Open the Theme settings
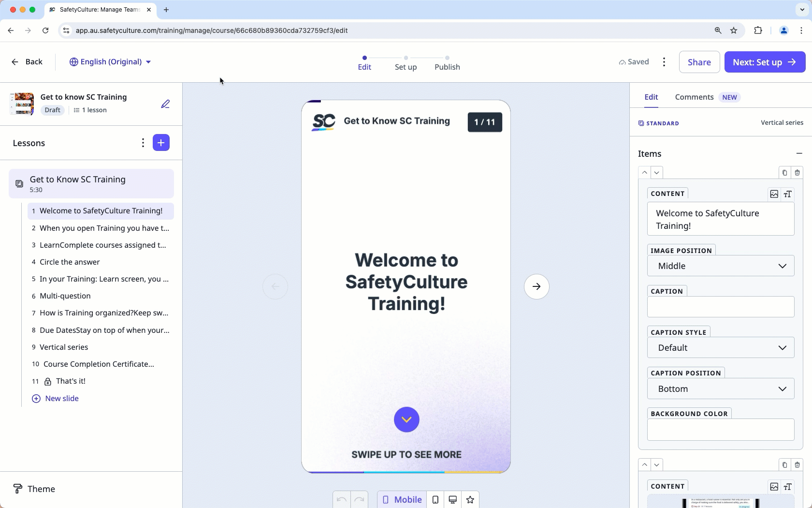The image size is (812, 508). (x=34, y=489)
